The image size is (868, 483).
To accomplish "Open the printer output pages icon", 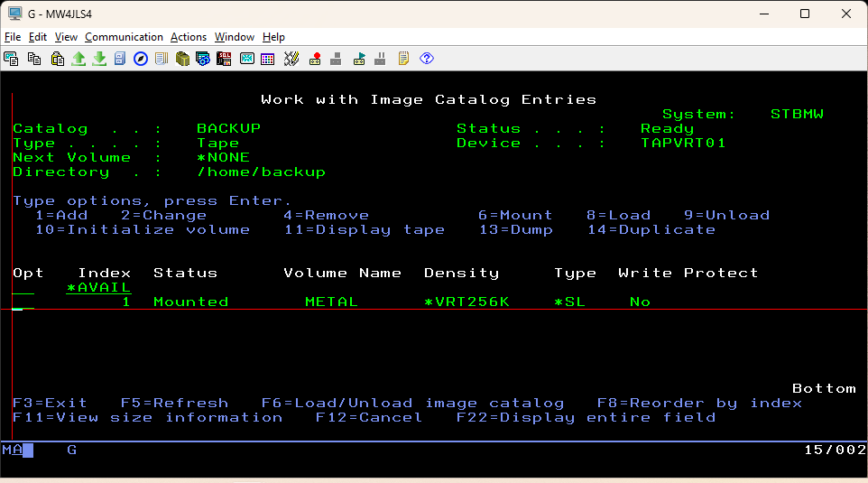I will point(162,59).
